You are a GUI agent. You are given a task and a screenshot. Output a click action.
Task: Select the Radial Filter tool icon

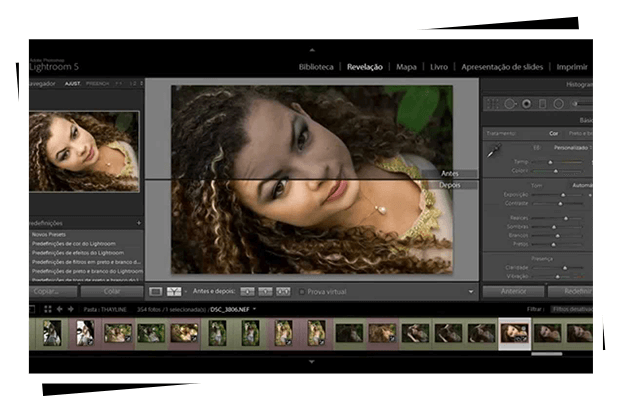click(x=560, y=103)
